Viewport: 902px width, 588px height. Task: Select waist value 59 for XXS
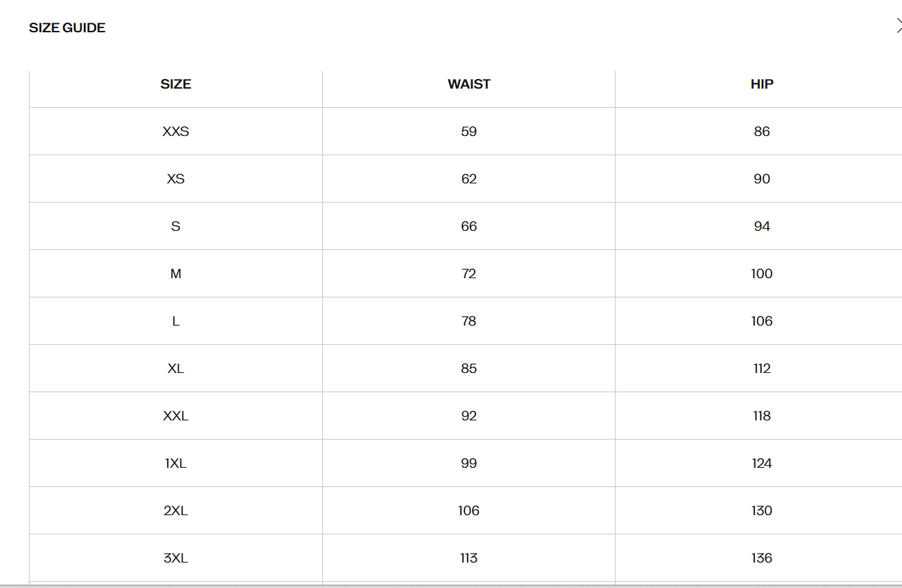point(469,132)
